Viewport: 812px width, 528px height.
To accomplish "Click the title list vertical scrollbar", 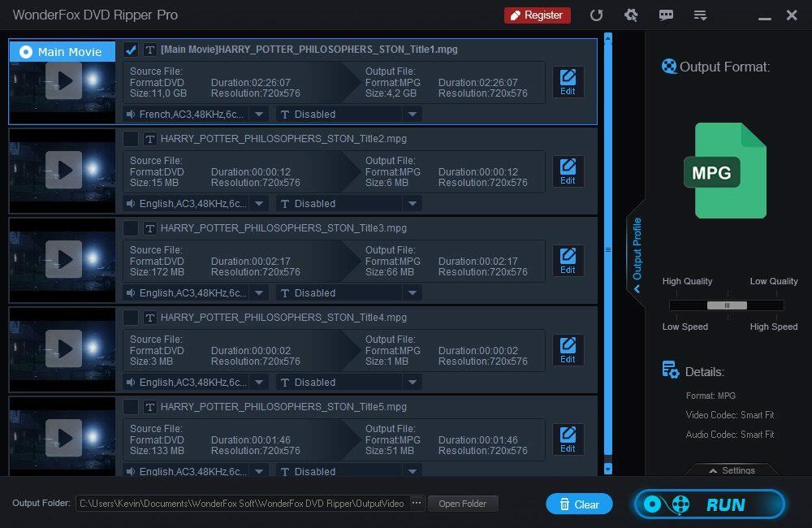I will coord(608,249).
